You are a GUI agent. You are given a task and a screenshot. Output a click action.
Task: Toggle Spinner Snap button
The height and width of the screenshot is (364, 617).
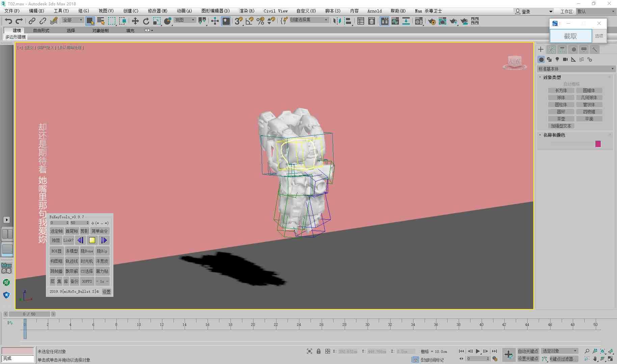271,21
